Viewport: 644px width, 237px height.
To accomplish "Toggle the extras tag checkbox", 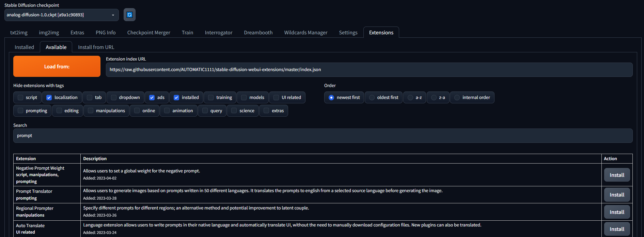I will [x=266, y=111].
